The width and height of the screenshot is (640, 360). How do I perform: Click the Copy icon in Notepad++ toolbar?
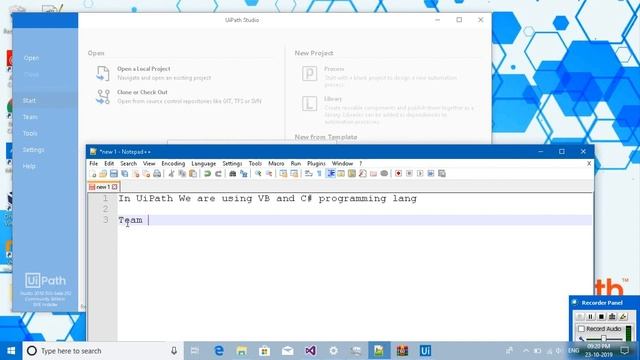pos(182,174)
